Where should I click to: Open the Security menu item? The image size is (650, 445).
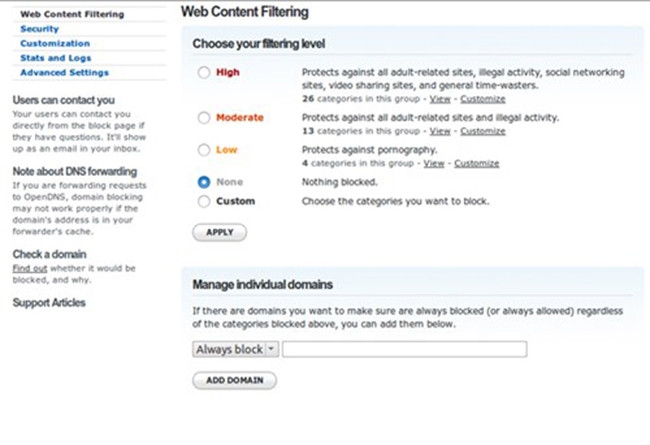[39, 29]
